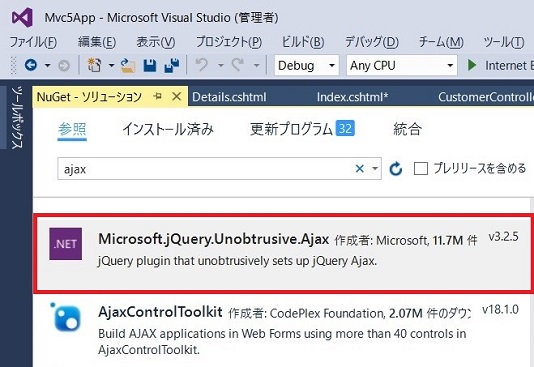Click the Internet Explorer start button text
534x367 pixels.
point(509,65)
